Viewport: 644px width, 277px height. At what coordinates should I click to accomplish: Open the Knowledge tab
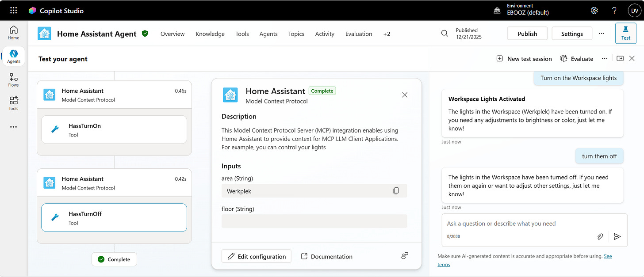pyautogui.click(x=210, y=34)
